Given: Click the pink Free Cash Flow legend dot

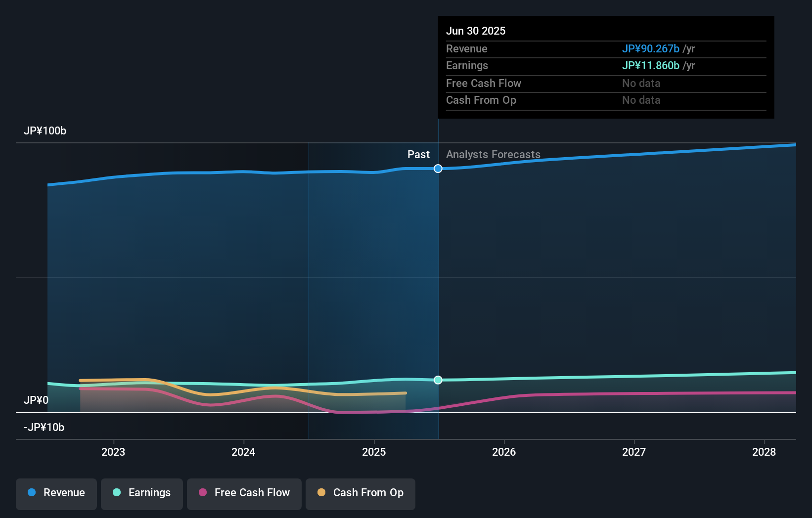Looking at the screenshot, I should 203,493.
